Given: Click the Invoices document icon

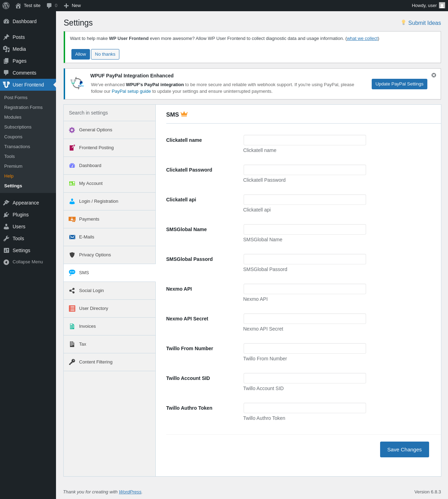Looking at the screenshot, I should pyautogui.click(x=72, y=326).
